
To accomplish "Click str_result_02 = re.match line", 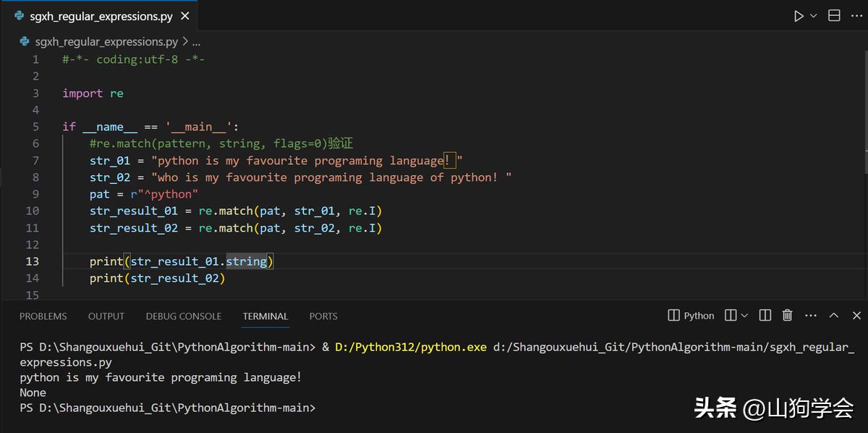I will coord(236,228).
